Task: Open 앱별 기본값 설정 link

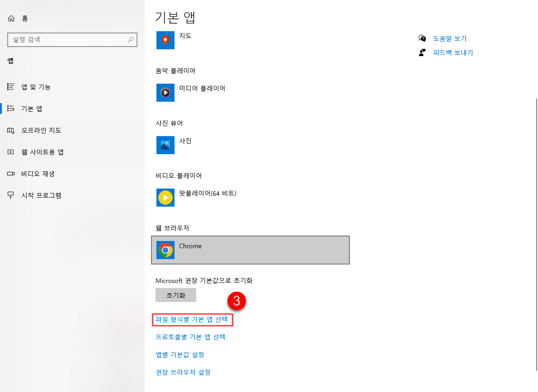Action: click(180, 354)
